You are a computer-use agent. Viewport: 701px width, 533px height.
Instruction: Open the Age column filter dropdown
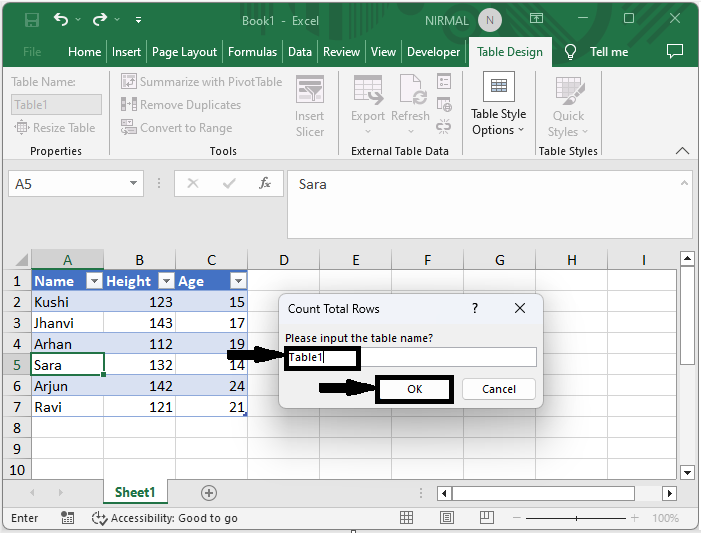click(238, 281)
